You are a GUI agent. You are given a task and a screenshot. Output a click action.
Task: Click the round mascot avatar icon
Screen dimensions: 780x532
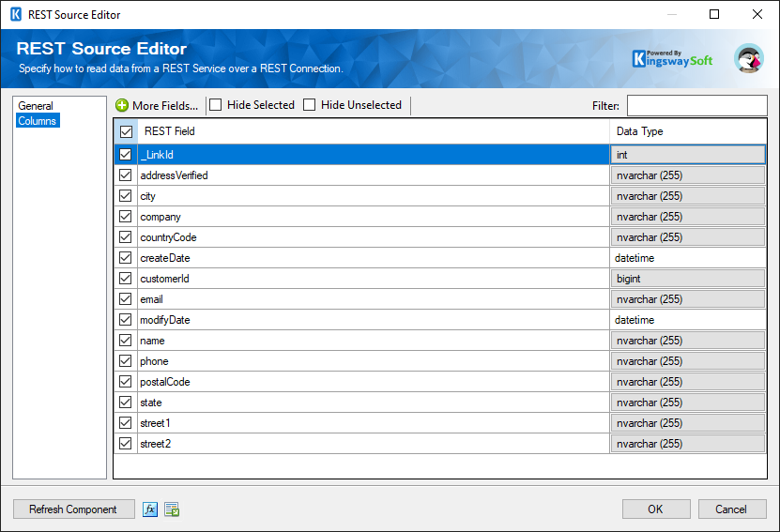coord(749,59)
